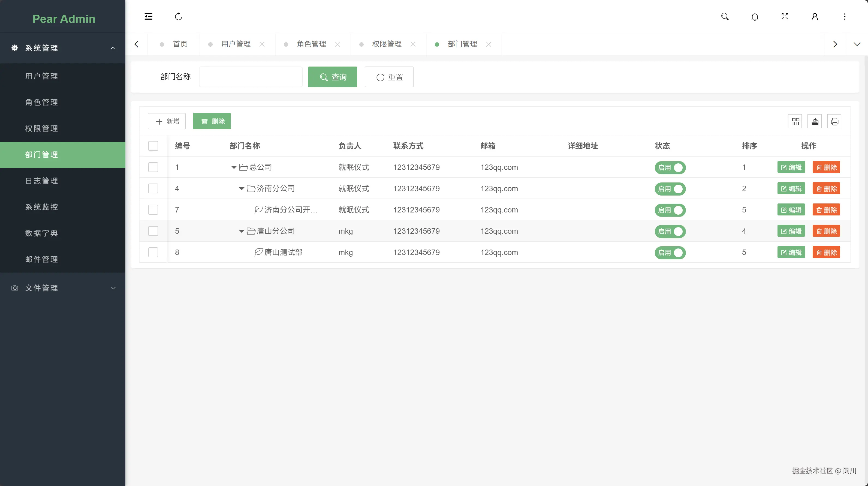Enter fullscreen mode via header icon
Screen dimensions: 868x486
(x=785, y=17)
